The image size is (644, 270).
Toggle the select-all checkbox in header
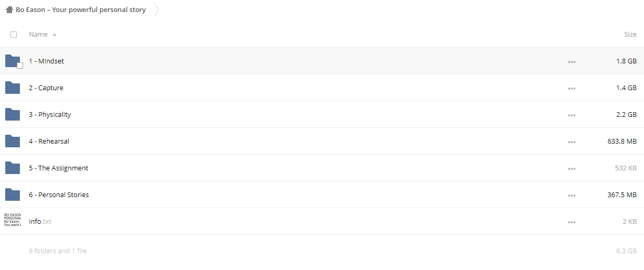coord(14,35)
